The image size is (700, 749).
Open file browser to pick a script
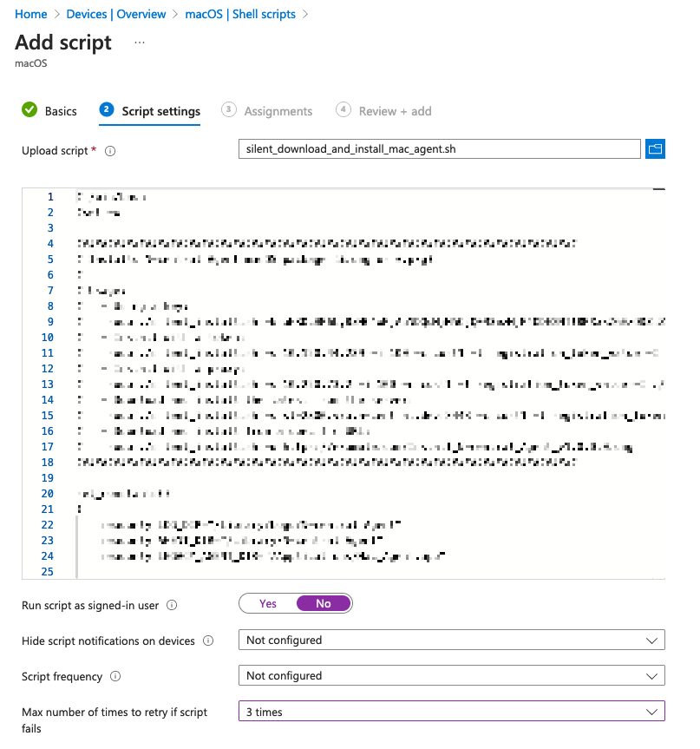pos(657,148)
